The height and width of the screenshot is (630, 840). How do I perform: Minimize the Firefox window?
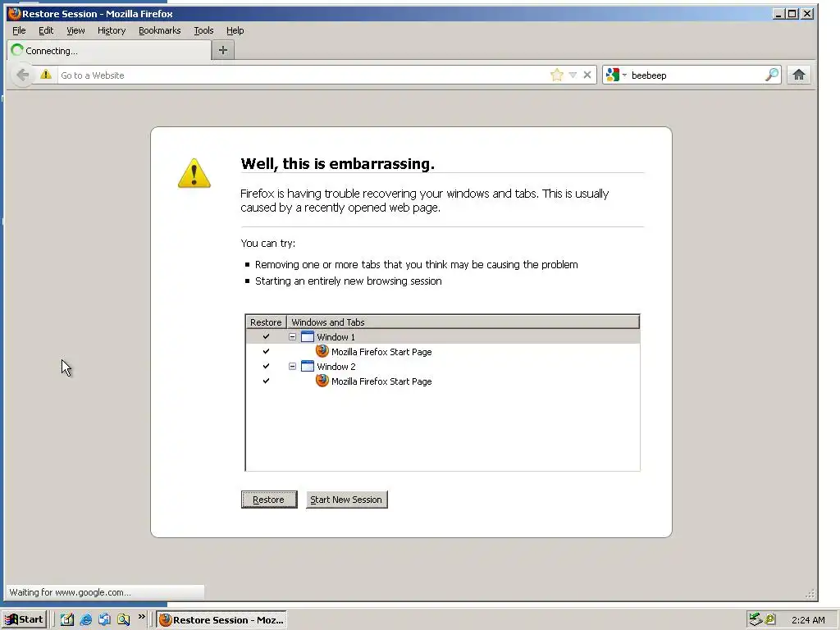(778, 14)
